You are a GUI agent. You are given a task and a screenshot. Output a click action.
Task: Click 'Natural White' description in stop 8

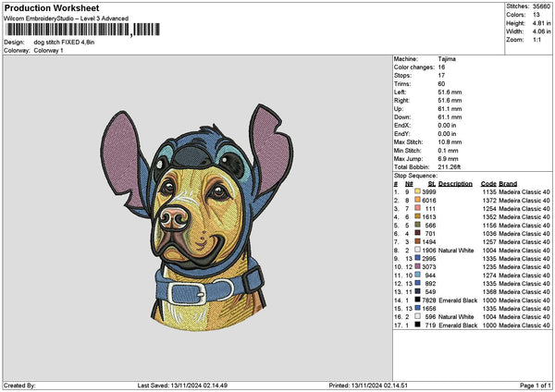tap(456, 251)
